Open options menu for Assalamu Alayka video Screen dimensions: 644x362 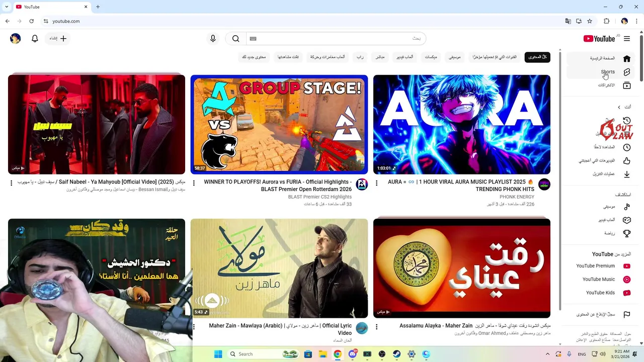(x=376, y=327)
